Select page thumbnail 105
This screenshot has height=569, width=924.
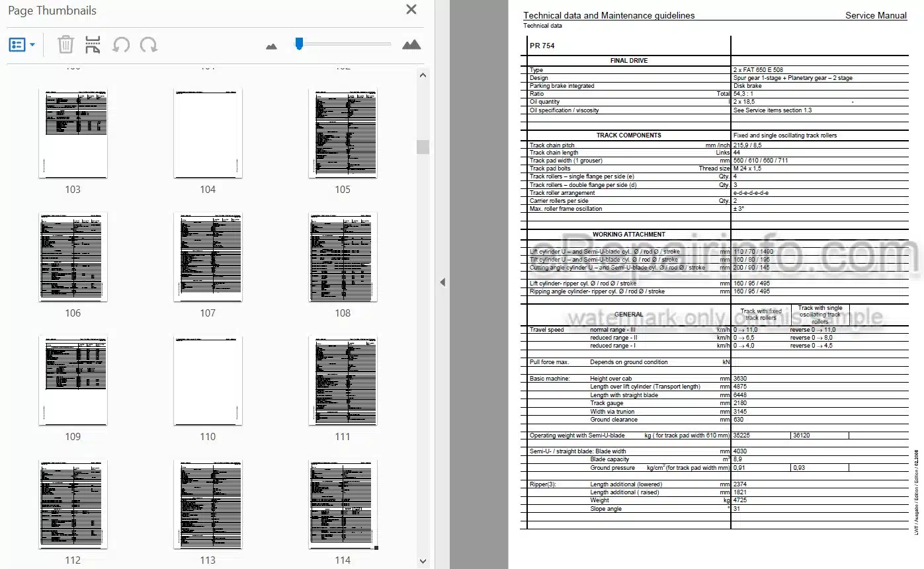(x=343, y=133)
